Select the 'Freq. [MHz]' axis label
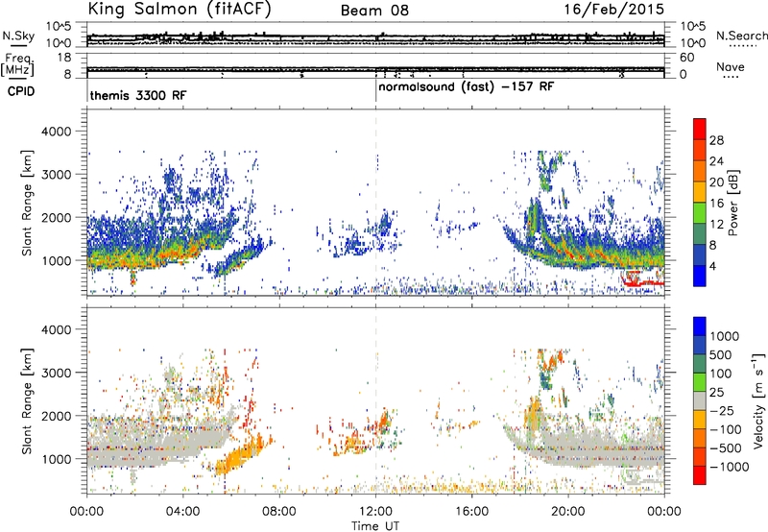Image resolution: width=768 pixels, height=532 pixels. tap(17, 64)
